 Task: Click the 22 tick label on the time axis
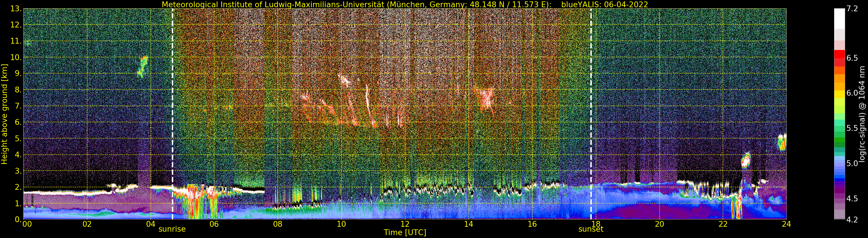[x=723, y=224]
